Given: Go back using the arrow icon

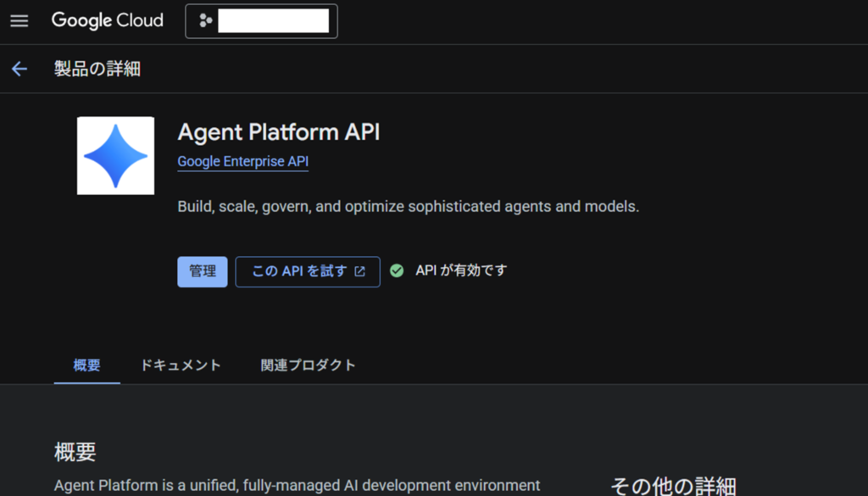Looking at the screenshot, I should 19,69.
